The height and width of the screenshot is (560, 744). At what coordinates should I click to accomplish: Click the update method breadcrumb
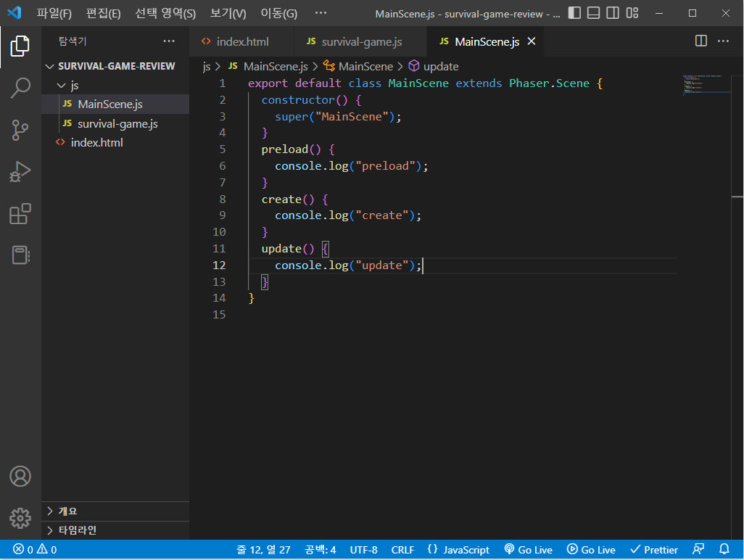pos(434,67)
